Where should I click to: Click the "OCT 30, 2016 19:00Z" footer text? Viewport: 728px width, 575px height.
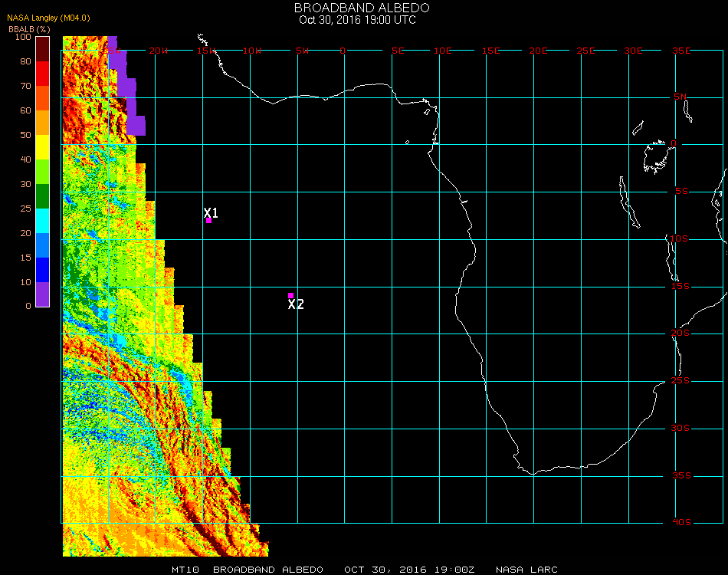point(409,570)
